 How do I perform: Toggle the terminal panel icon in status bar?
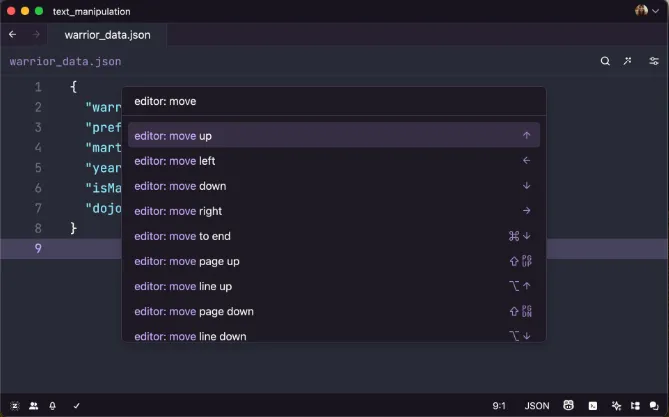pyautogui.click(x=593, y=405)
